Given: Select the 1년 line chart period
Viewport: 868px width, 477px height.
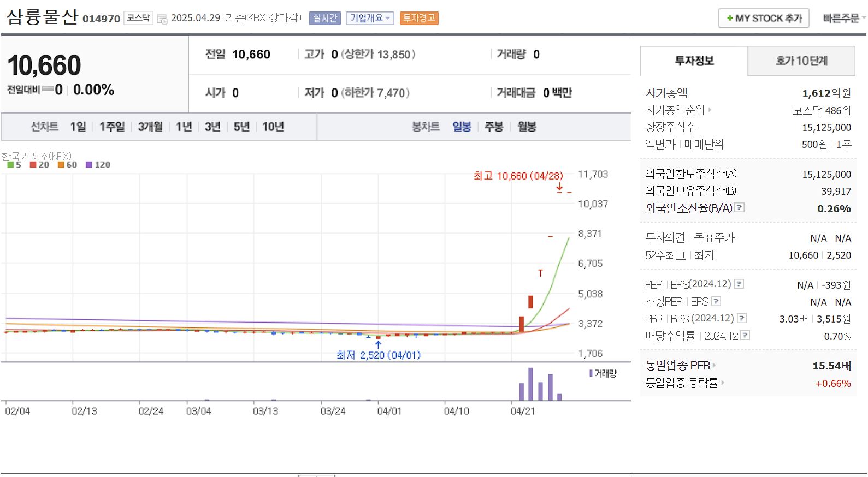Looking at the screenshot, I should point(184,127).
